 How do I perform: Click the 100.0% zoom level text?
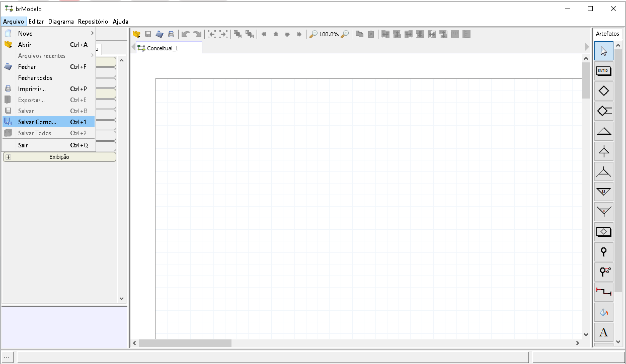pyautogui.click(x=329, y=34)
